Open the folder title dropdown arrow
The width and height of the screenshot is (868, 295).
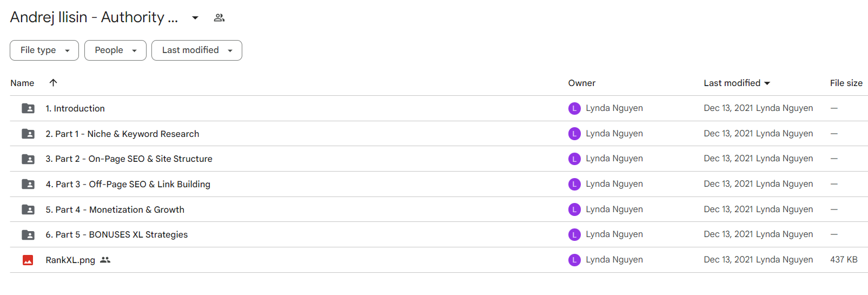(x=195, y=18)
